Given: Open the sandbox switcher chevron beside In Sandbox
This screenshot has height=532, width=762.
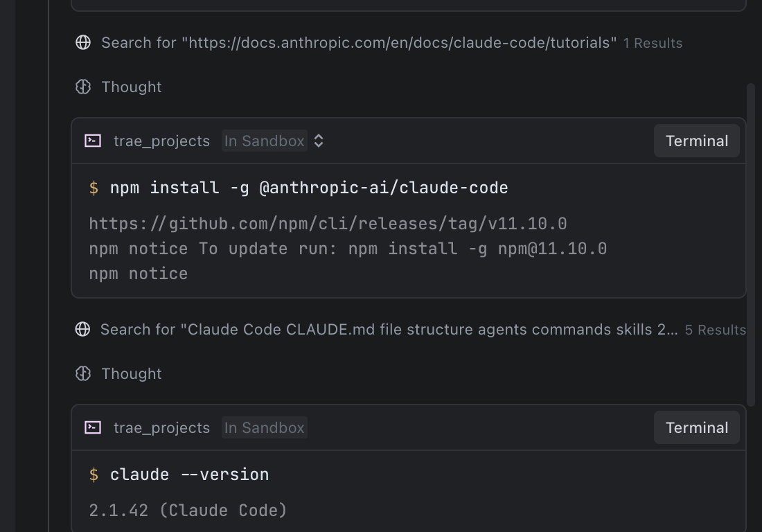Looking at the screenshot, I should [x=318, y=140].
